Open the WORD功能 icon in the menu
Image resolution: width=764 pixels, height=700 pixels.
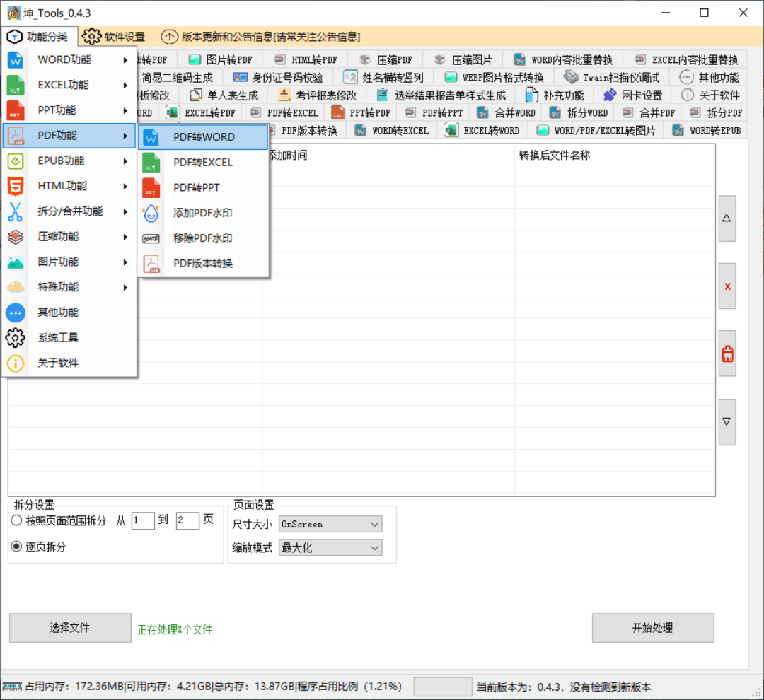[x=15, y=59]
